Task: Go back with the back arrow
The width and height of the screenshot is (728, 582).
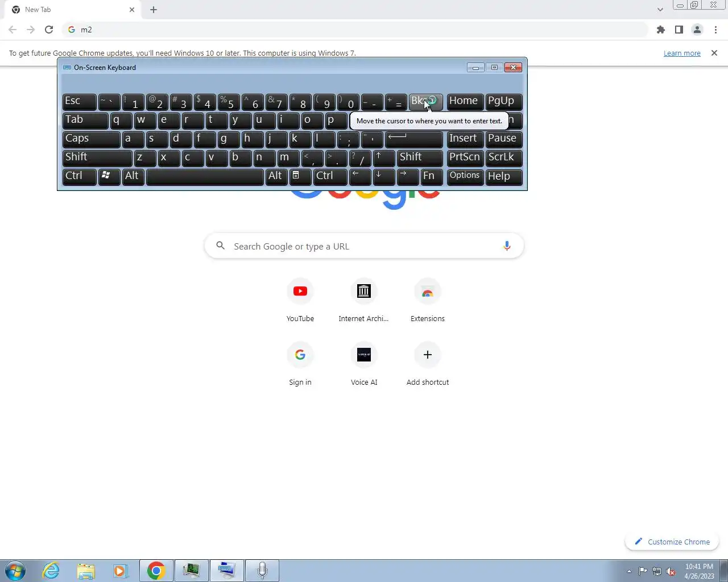Action: tap(13, 30)
